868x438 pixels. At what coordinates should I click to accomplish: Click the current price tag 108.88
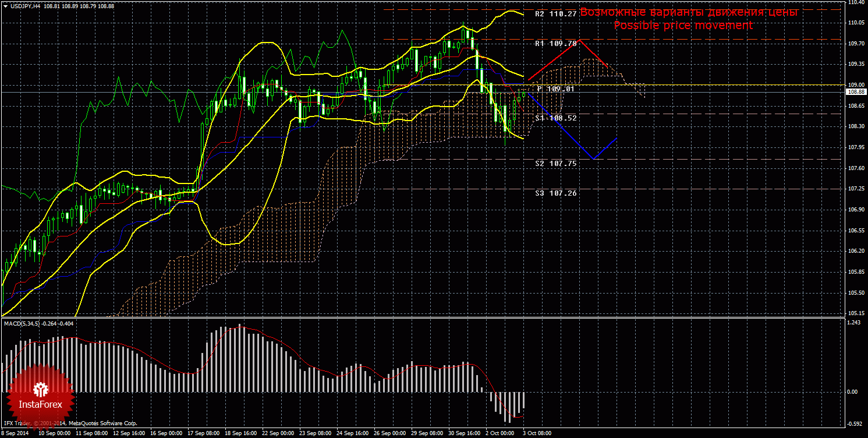pyautogui.click(x=855, y=92)
